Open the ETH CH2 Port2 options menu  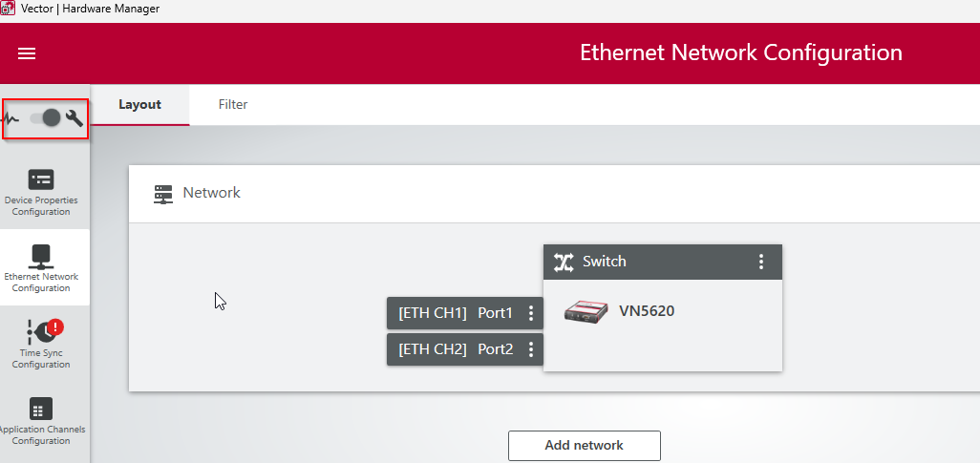tap(531, 349)
